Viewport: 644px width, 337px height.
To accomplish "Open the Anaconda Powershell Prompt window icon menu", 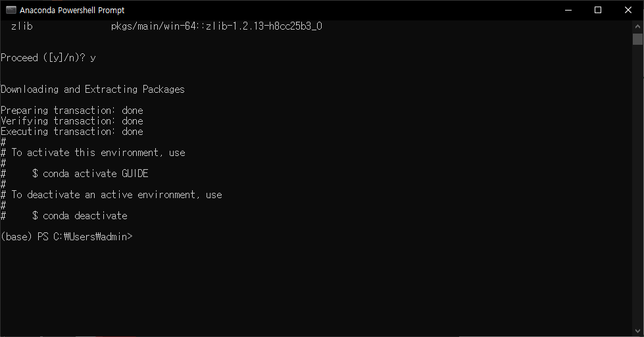I will pos(11,10).
